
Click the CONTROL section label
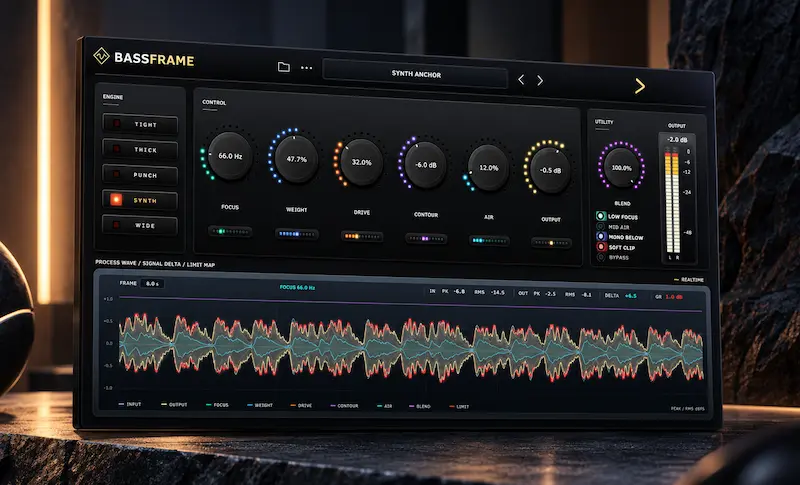coord(214,102)
